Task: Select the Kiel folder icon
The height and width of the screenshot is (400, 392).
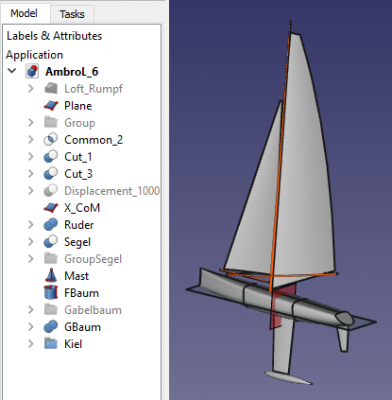Action: click(x=51, y=344)
